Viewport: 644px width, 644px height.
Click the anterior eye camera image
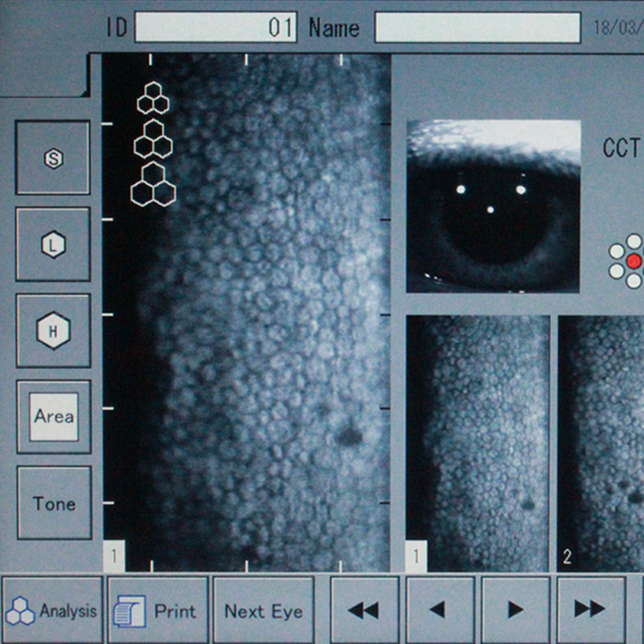click(x=493, y=206)
